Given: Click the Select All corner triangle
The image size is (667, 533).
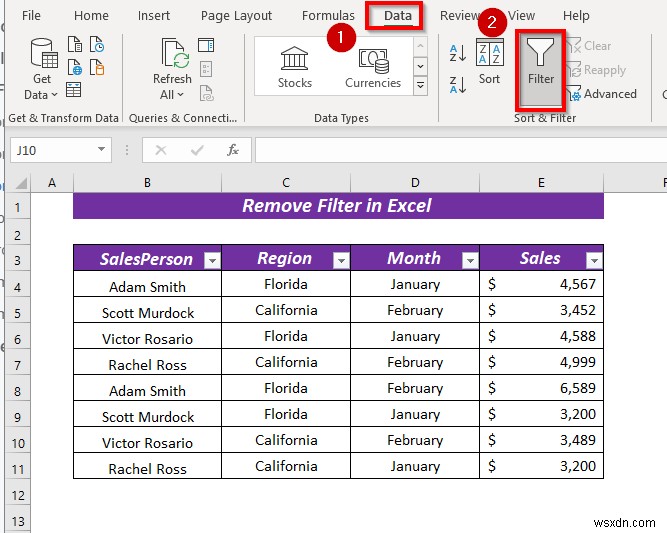Looking at the screenshot, I should click(19, 183).
